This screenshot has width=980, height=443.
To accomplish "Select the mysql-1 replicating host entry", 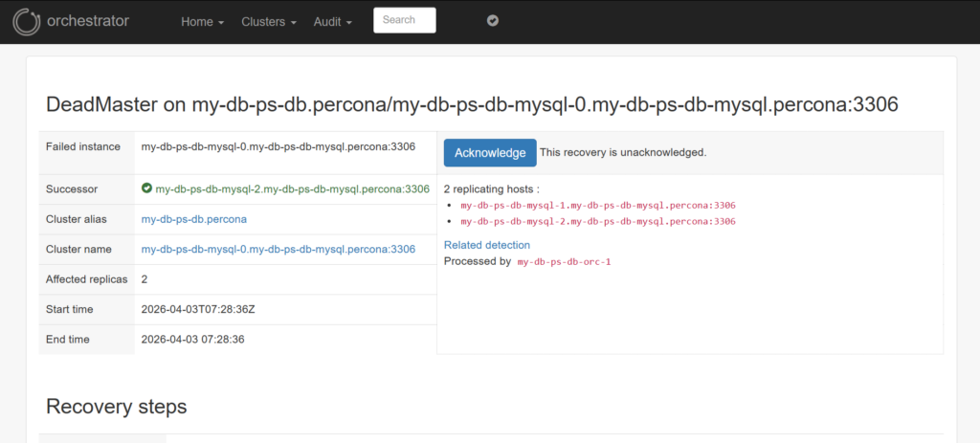I will pyautogui.click(x=597, y=205).
